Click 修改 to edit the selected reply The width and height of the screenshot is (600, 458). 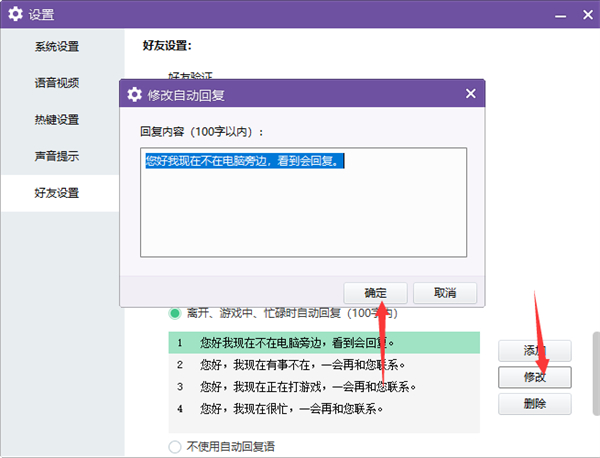click(x=534, y=377)
